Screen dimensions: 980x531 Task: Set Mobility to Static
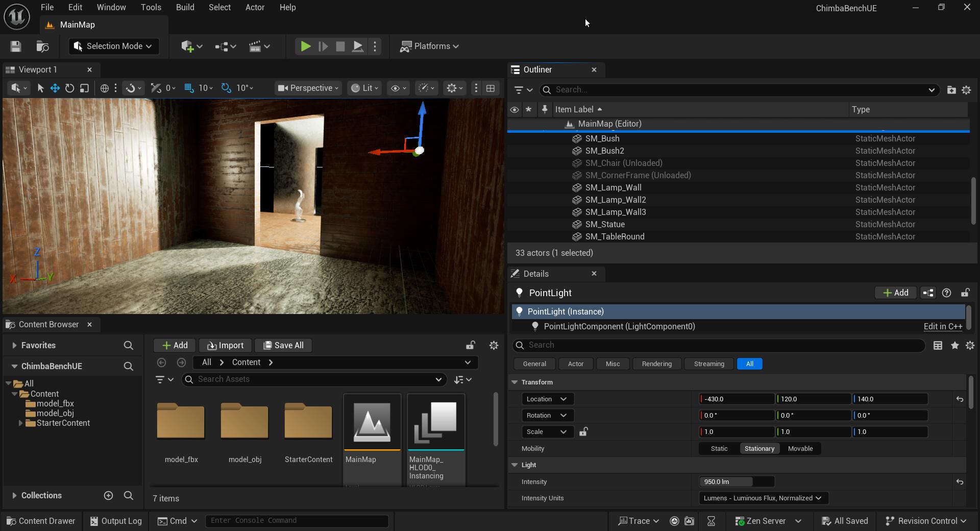719,449
